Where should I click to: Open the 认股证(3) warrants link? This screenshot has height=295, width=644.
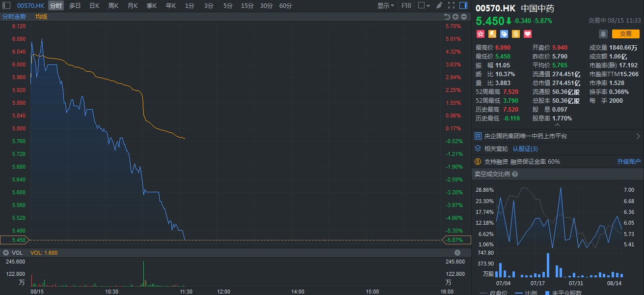[x=525, y=149]
